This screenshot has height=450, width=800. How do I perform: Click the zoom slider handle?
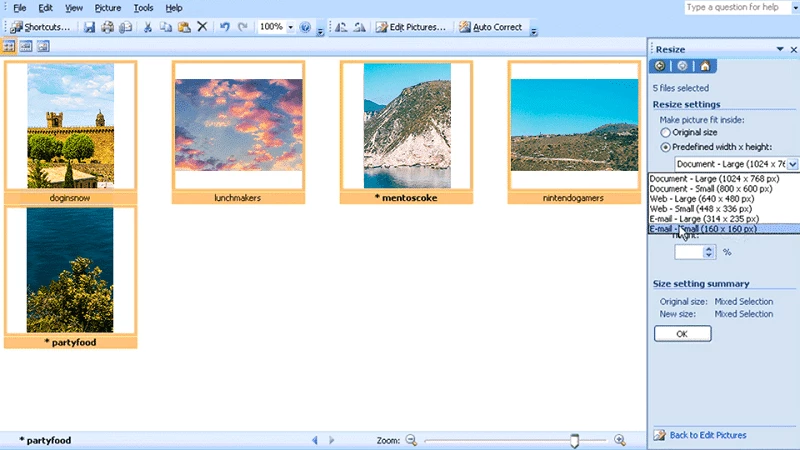coord(574,440)
